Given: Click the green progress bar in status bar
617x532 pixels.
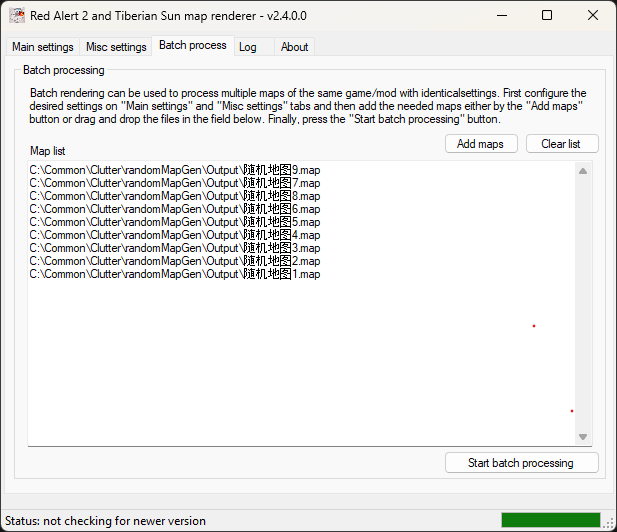Looking at the screenshot, I should 551,520.
